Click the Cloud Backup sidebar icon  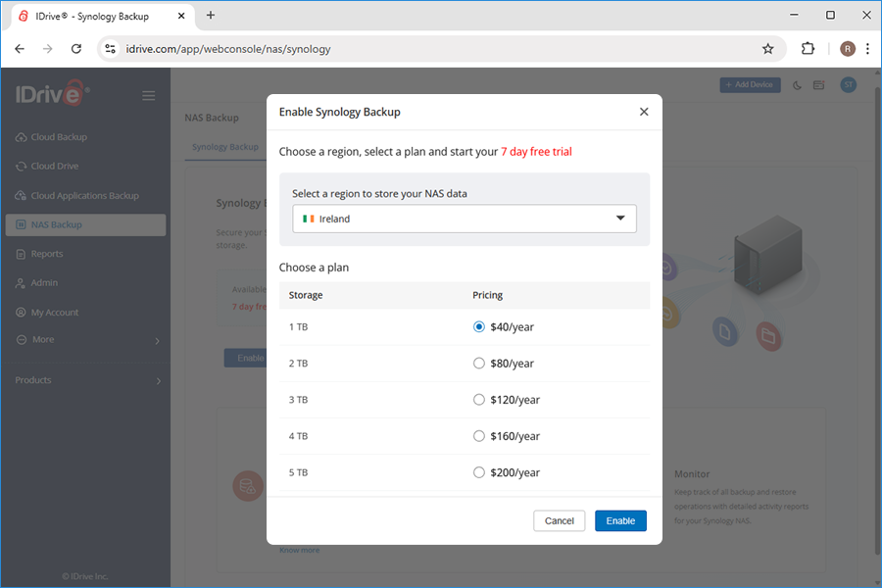(x=21, y=137)
